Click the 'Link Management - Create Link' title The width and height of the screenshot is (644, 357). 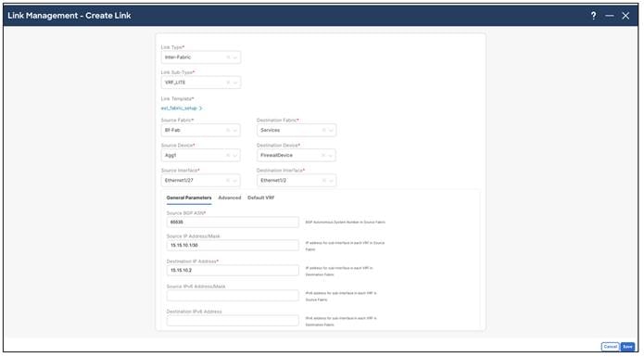69,16
